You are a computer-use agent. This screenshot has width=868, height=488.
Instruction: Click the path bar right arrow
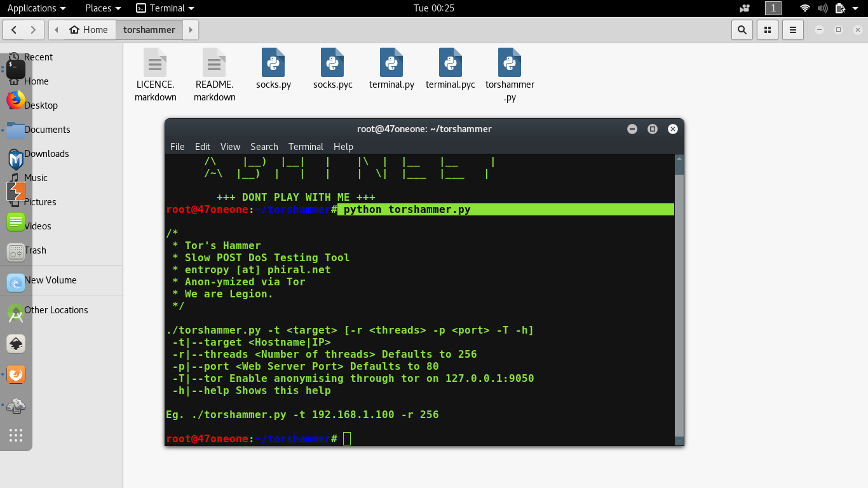pyautogui.click(x=191, y=29)
